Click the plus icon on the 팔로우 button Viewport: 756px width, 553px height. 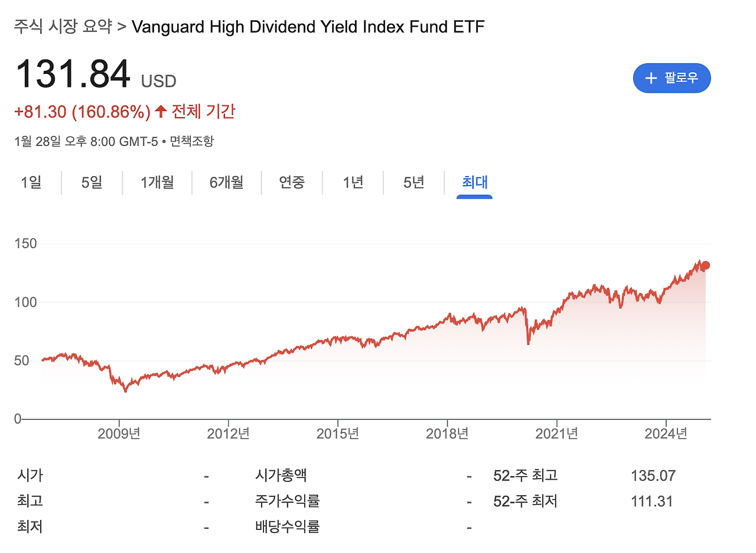(651, 78)
